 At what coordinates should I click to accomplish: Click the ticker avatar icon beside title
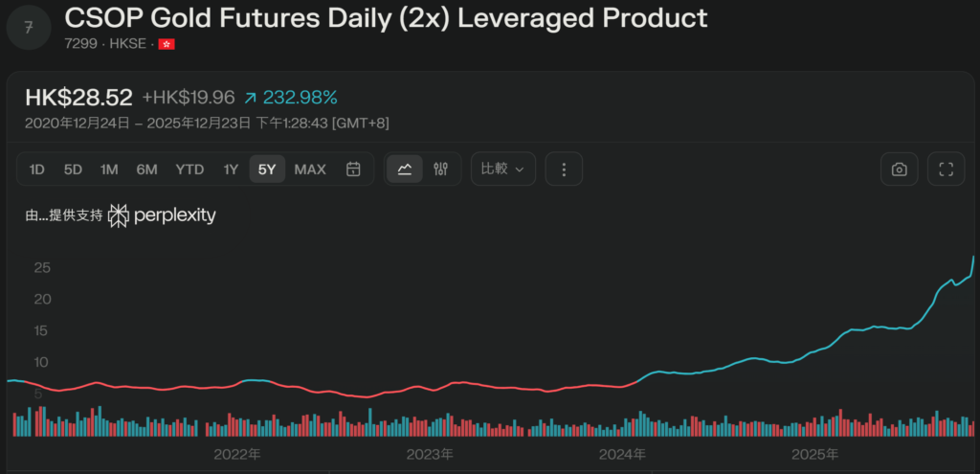[x=29, y=29]
